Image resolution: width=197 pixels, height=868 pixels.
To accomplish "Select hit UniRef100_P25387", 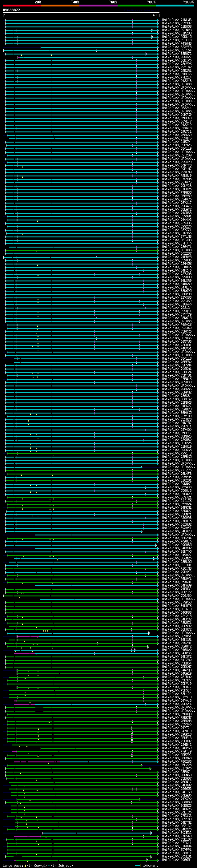I will click(177, 23).
